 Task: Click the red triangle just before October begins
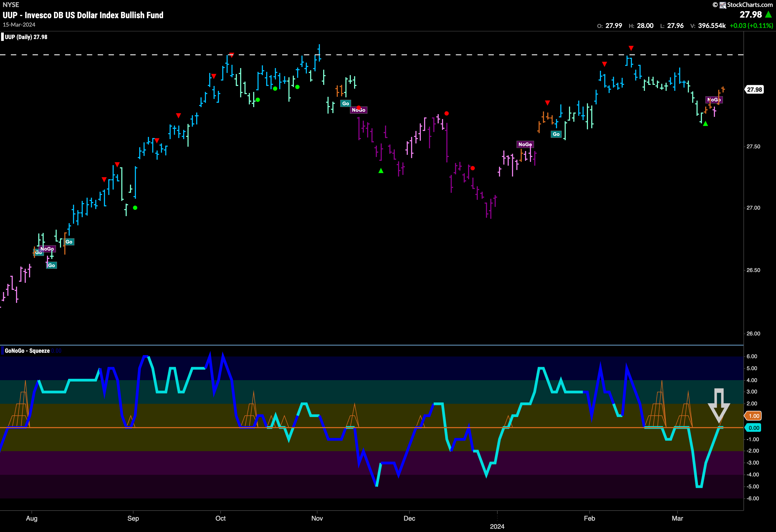tap(214, 76)
